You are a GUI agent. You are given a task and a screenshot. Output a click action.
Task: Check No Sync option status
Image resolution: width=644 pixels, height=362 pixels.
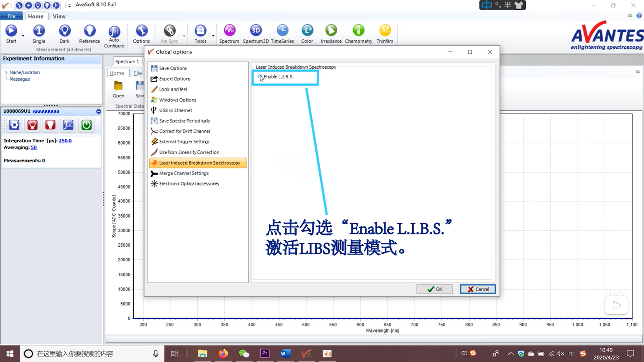click(x=169, y=34)
